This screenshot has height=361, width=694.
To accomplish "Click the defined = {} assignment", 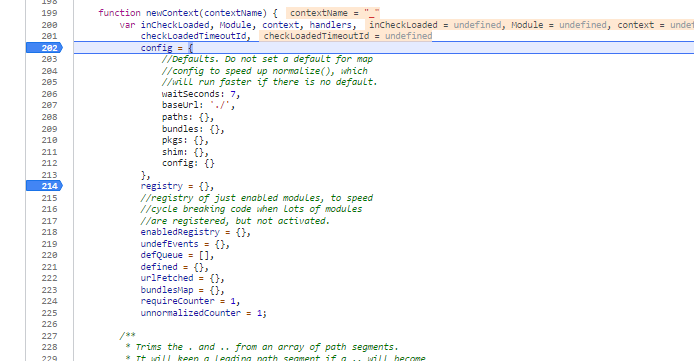I will (174, 267).
